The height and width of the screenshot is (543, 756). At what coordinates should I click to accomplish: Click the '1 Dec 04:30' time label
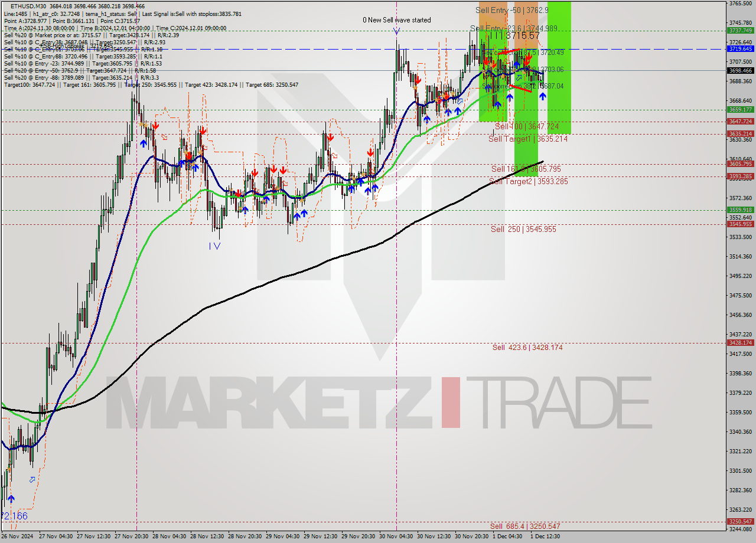tap(507, 537)
